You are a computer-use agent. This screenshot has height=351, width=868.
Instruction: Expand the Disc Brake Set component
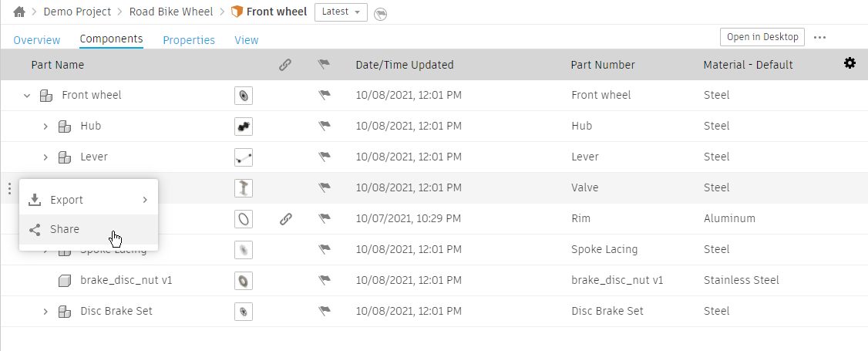point(45,312)
